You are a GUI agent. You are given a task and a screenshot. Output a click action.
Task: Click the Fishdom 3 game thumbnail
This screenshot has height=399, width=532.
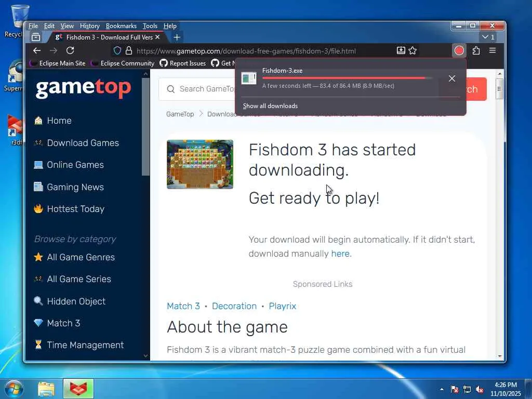click(x=200, y=164)
